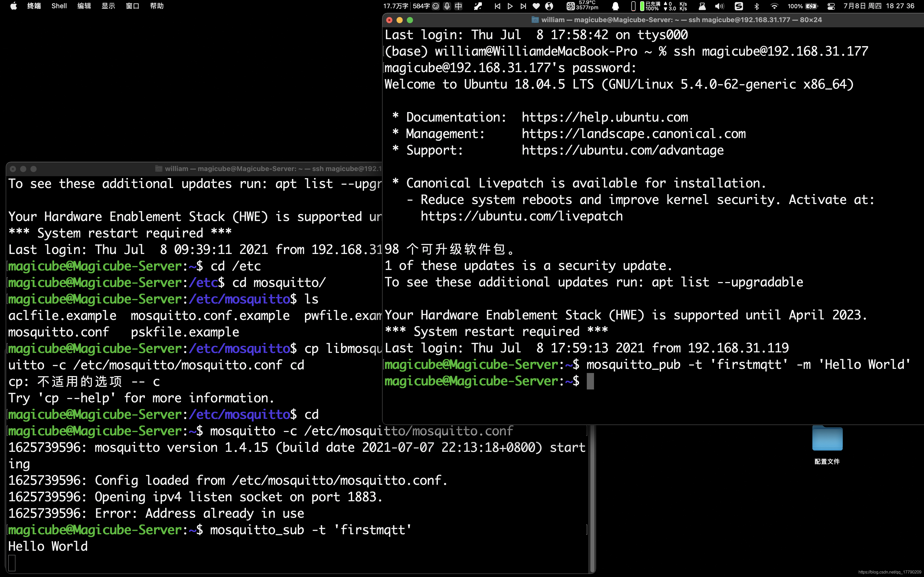The image size is (924, 577).
Task: Open the volume control icon
Action: pos(719,6)
